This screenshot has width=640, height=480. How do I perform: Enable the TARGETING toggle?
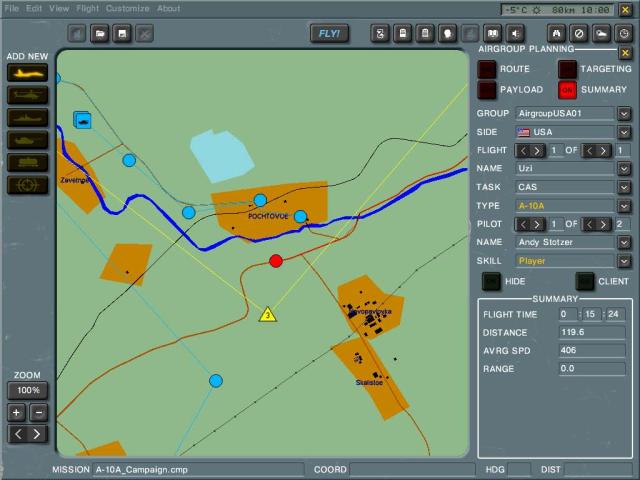click(567, 69)
